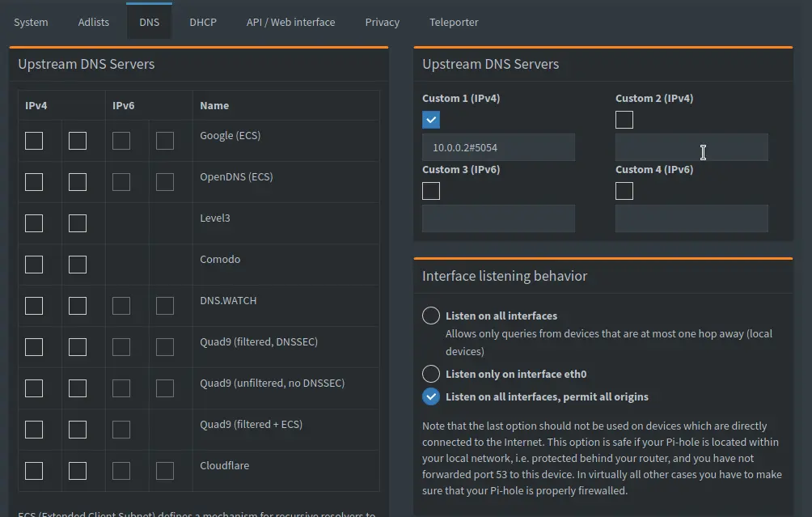Tick second IPv6 checkbox for OpenDNS (ECS)
This screenshot has width=812, height=517.
click(165, 182)
